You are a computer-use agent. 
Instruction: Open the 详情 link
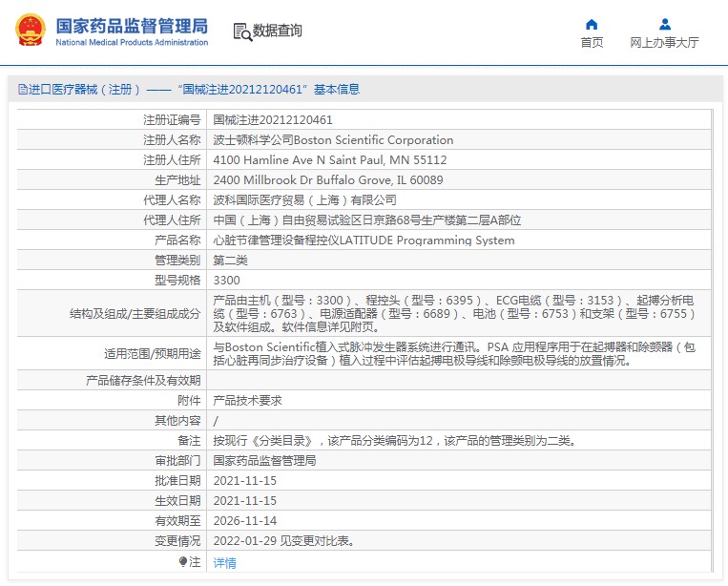tap(225, 563)
